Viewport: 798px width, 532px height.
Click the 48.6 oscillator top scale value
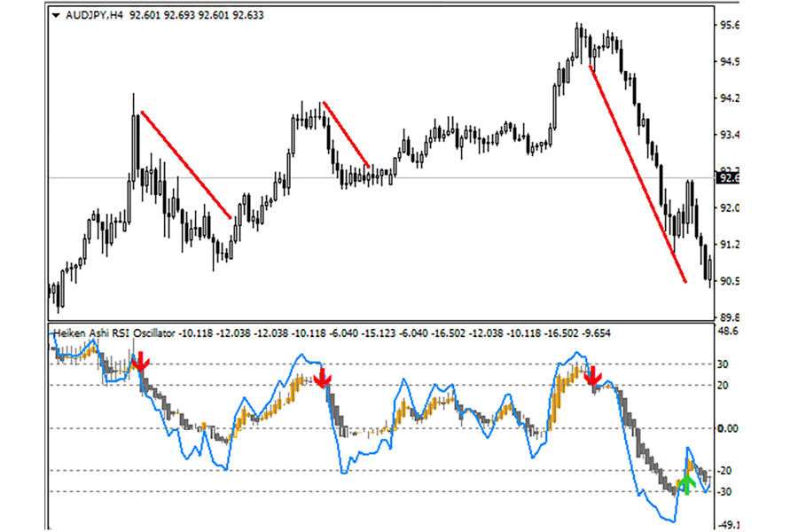point(729,331)
